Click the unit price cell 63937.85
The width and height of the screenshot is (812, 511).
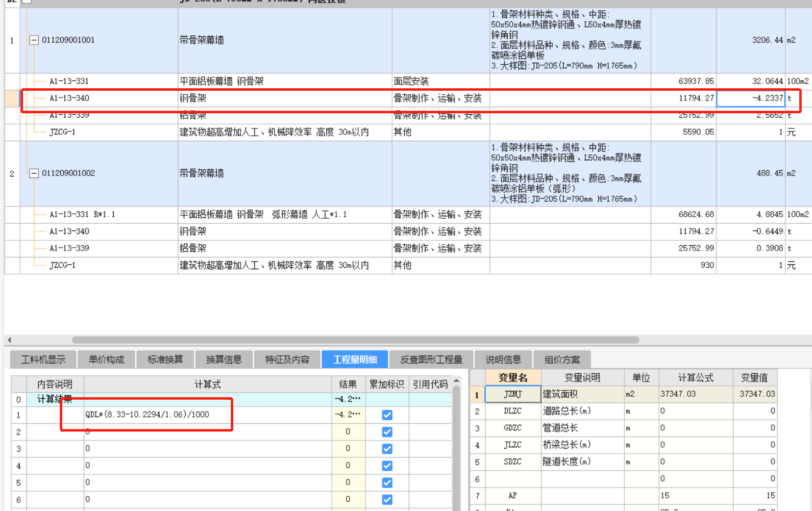[684, 81]
